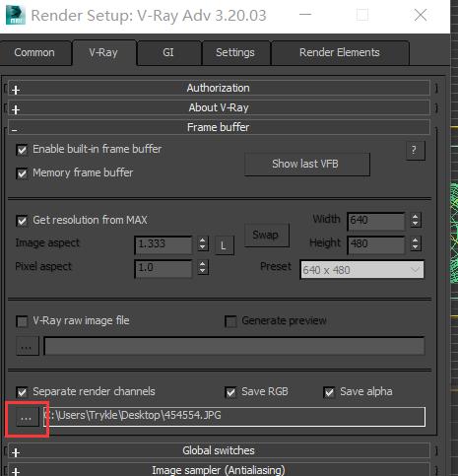Click the Image aspect spinner arrows
The width and height of the screenshot is (458, 476).
point(203,243)
